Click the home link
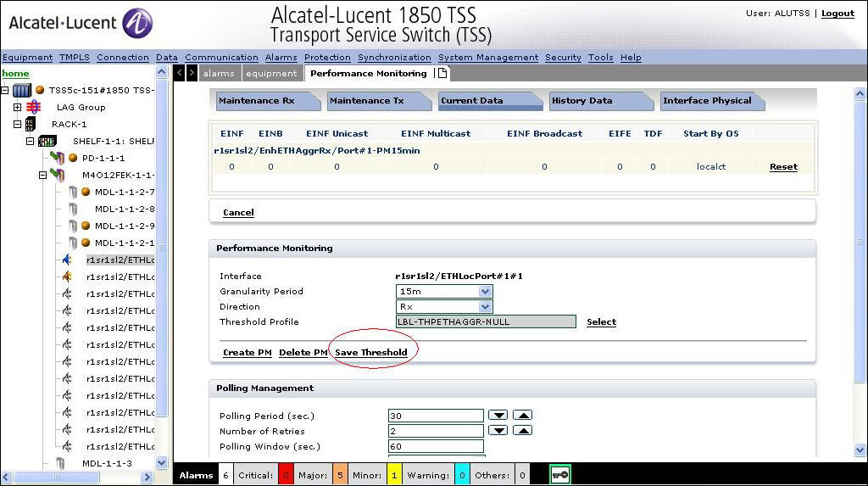Image resolution: width=868 pixels, height=486 pixels. click(x=15, y=73)
